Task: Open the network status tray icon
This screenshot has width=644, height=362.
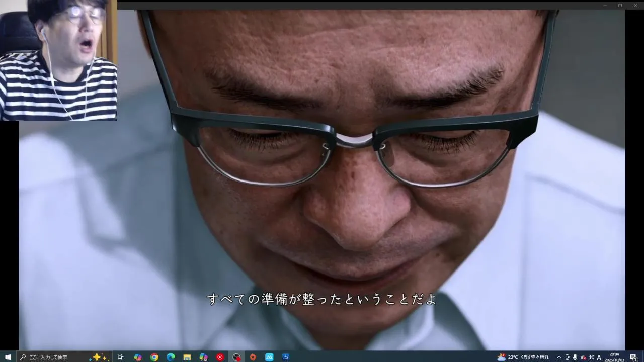Action: pyautogui.click(x=583, y=357)
